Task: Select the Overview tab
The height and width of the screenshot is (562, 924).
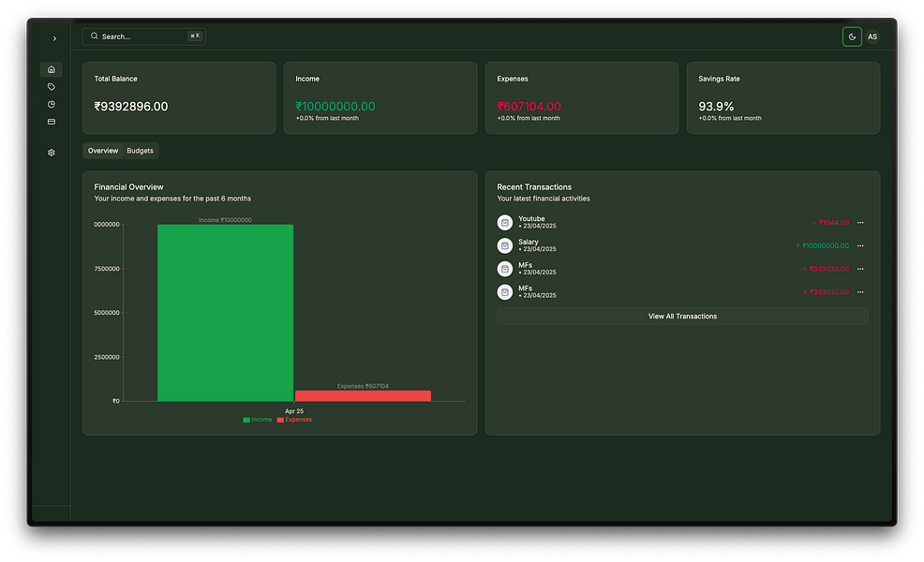Action: tap(102, 150)
